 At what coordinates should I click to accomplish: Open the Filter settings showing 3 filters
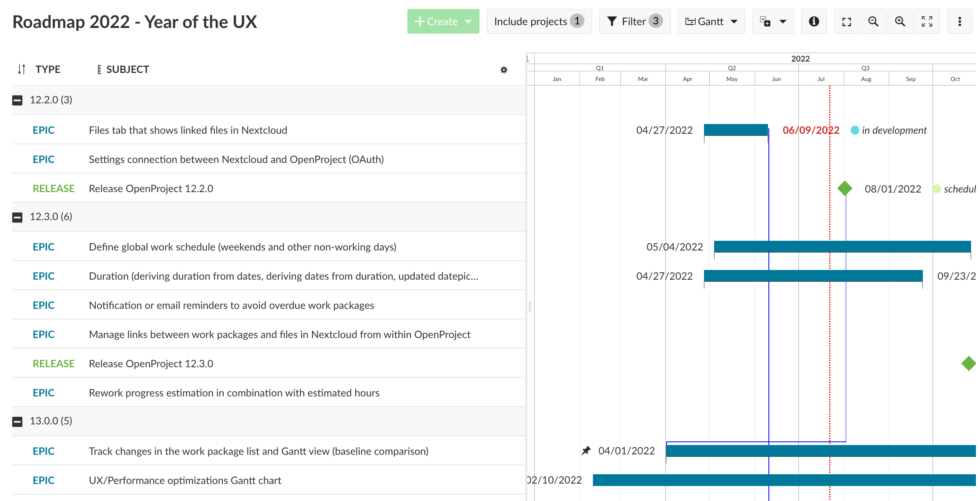click(635, 21)
